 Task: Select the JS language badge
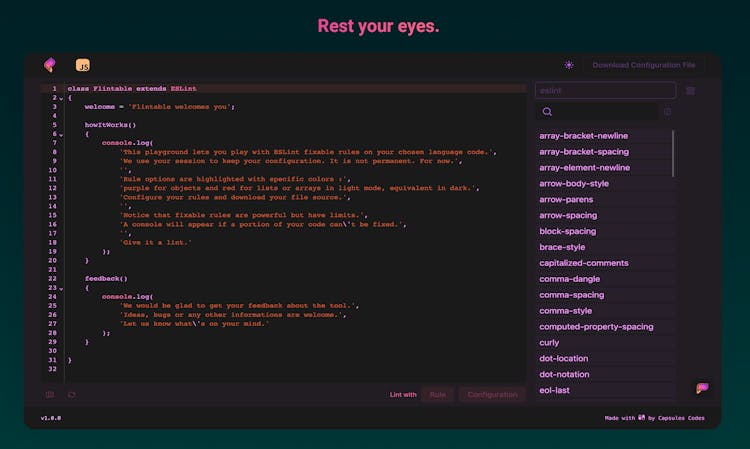83,65
